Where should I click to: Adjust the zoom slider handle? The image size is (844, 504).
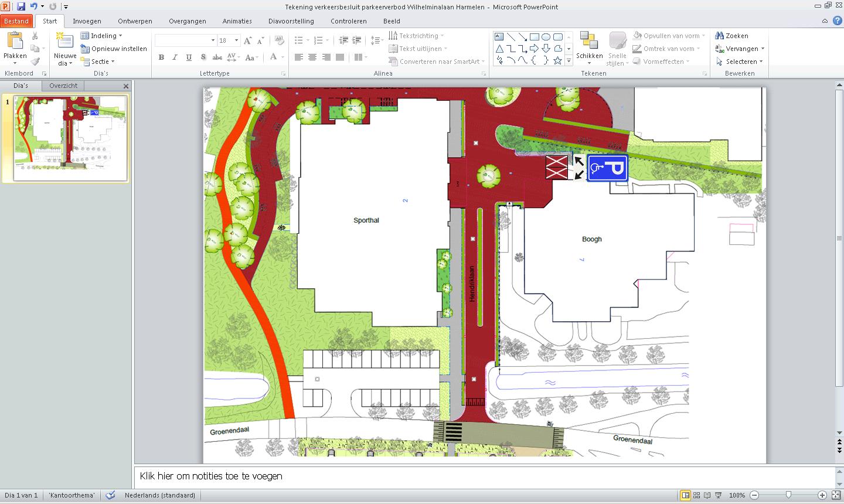coord(788,495)
